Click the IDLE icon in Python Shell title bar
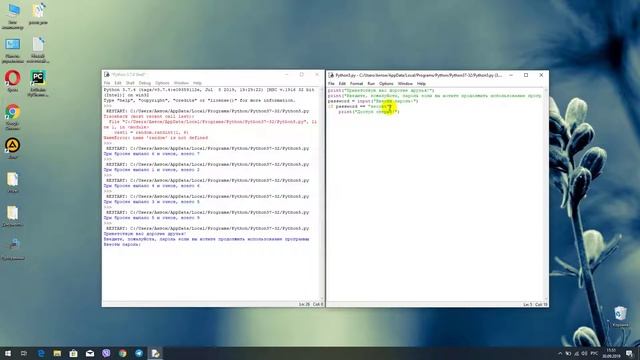 (x=107, y=75)
